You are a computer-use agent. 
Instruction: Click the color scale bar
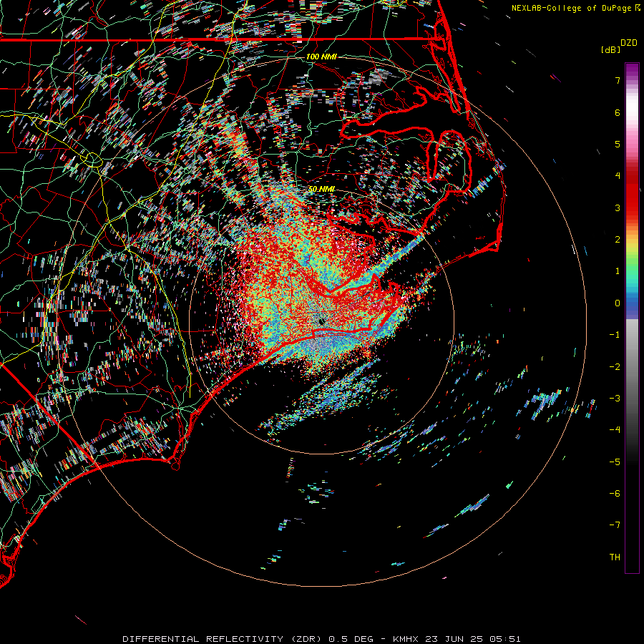click(x=632, y=318)
